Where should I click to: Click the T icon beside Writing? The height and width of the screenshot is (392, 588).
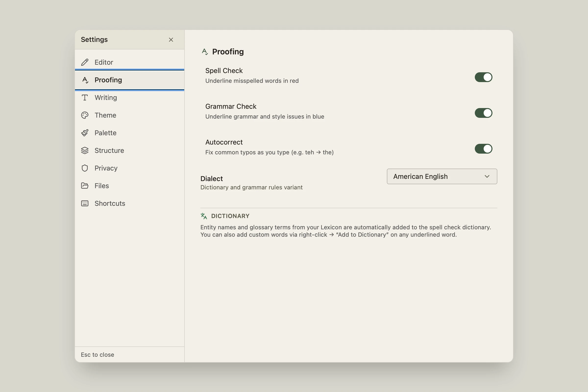point(85,98)
